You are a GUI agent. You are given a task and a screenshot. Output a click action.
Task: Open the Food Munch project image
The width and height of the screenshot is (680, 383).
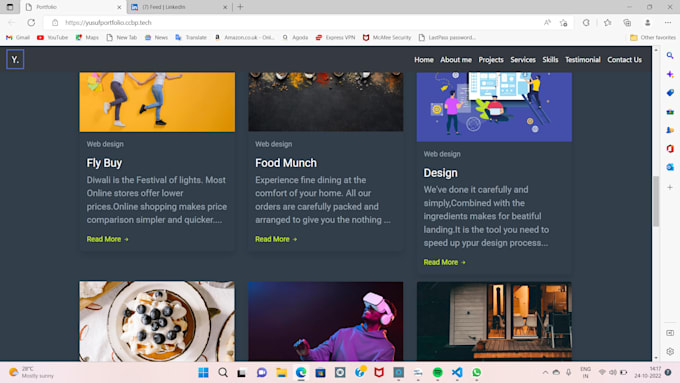(326, 102)
